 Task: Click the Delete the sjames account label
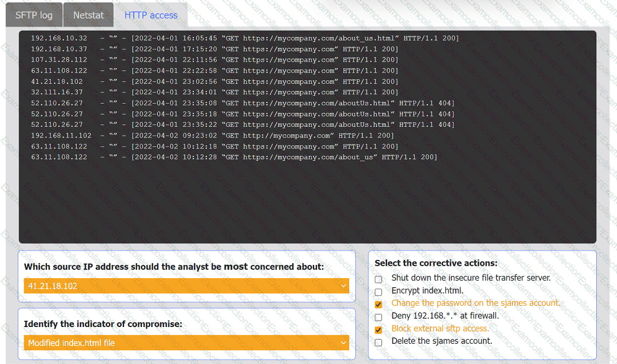[441, 341]
